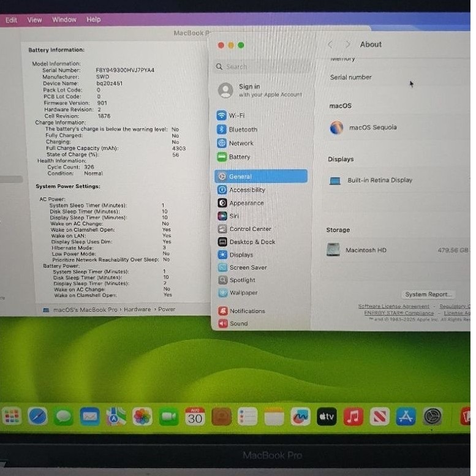Go forward with the right chevron in About
Screen dimensions: 476x476
point(348,45)
